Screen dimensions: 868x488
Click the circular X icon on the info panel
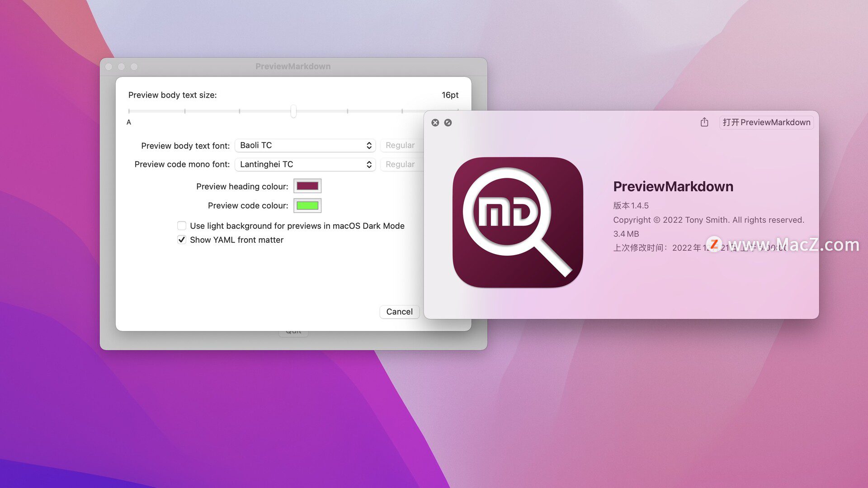(x=435, y=123)
